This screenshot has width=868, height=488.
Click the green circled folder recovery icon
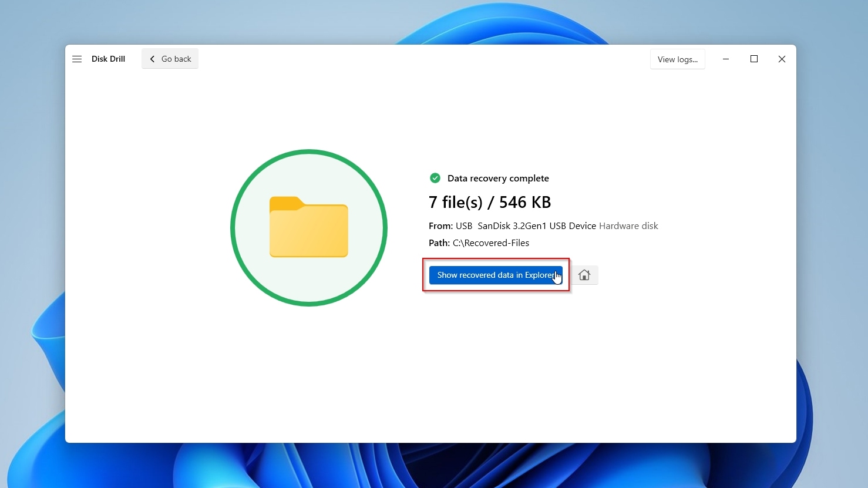coord(308,228)
